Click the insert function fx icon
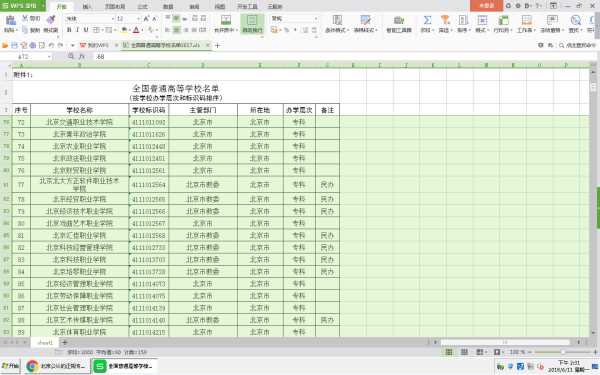 point(82,57)
